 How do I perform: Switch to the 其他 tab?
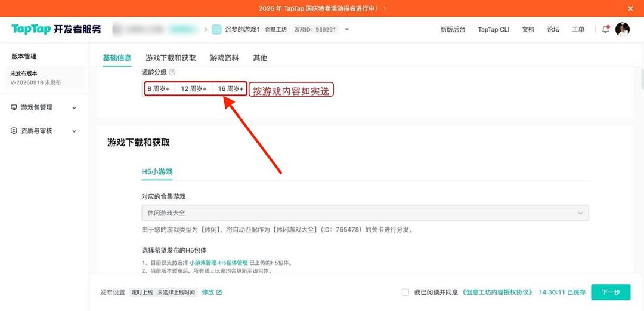[260, 58]
